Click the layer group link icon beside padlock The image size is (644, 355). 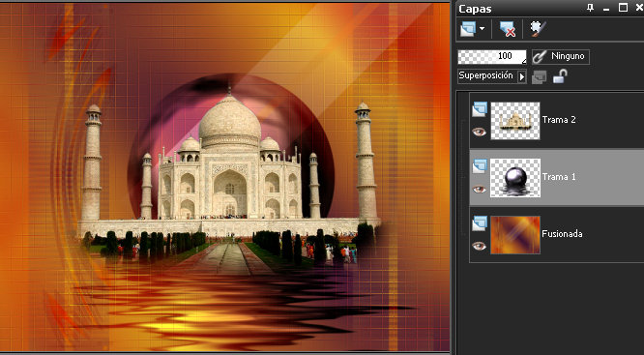(x=540, y=76)
